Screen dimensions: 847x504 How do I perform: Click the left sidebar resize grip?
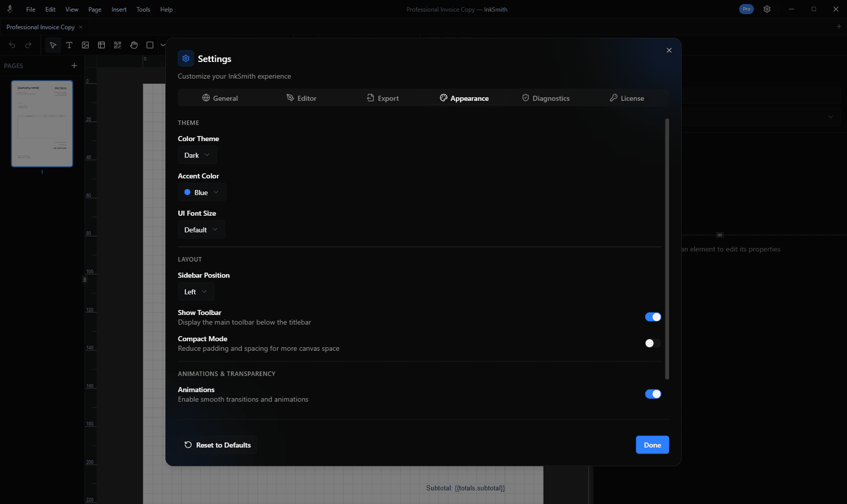[85, 280]
